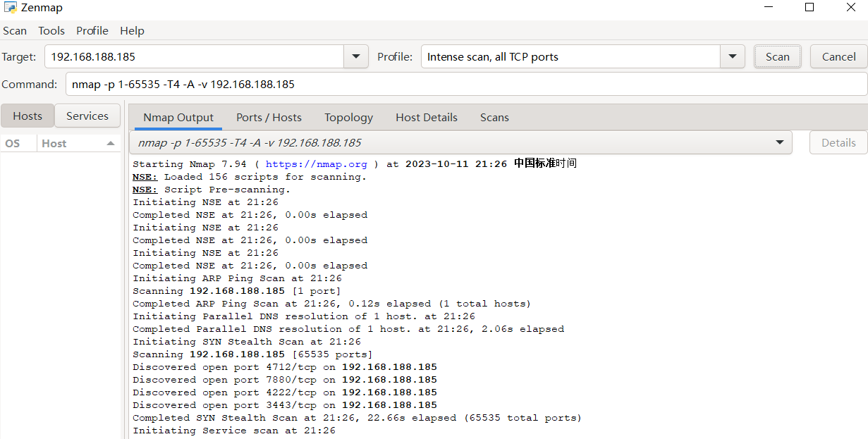Click the 'Discovered open port 4222/tcp' line
Screen dimensions: 868x439
point(285,392)
